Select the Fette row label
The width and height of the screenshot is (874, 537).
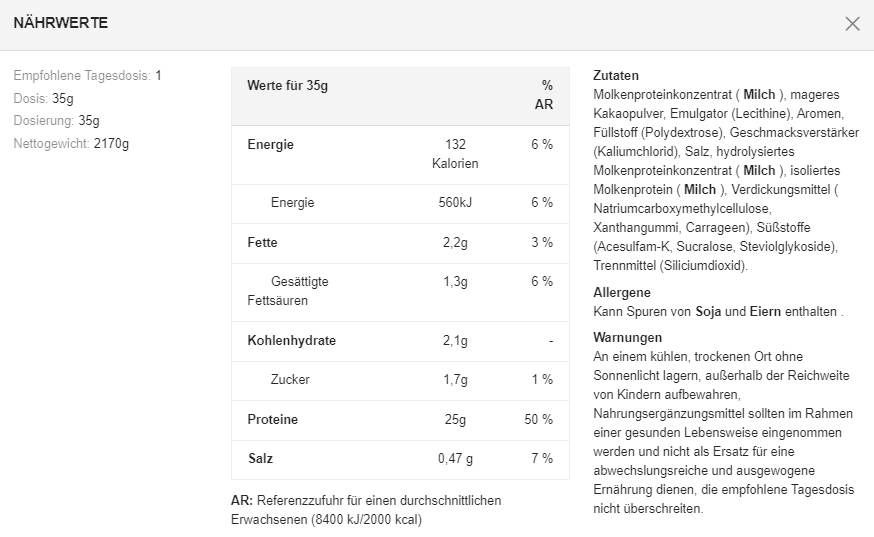click(263, 242)
